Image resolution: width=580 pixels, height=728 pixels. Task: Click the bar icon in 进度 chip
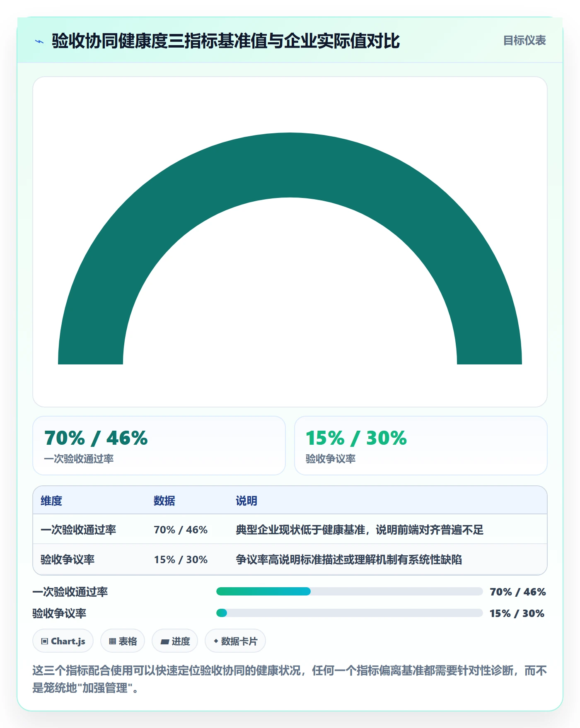pyautogui.click(x=165, y=642)
